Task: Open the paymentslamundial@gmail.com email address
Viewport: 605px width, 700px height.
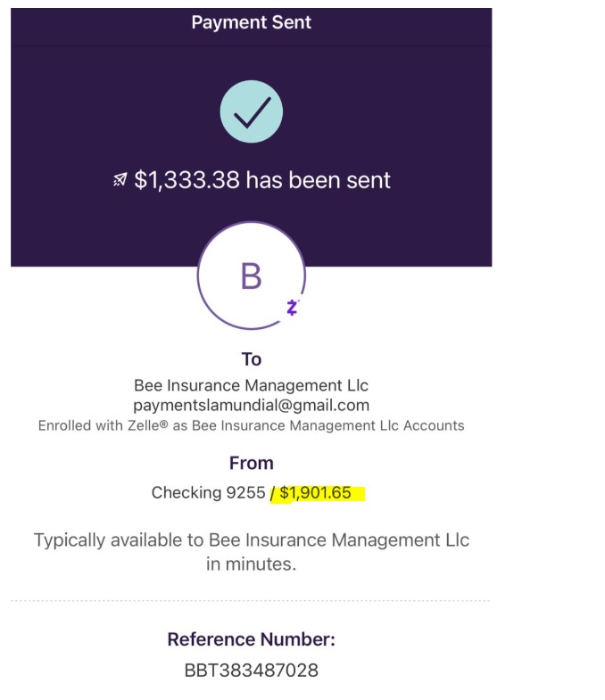Action: pyautogui.click(x=251, y=406)
